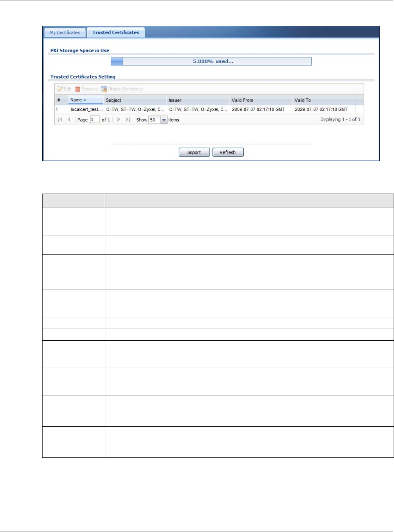
Task: Click the page number input field
Action: click(95, 119)
